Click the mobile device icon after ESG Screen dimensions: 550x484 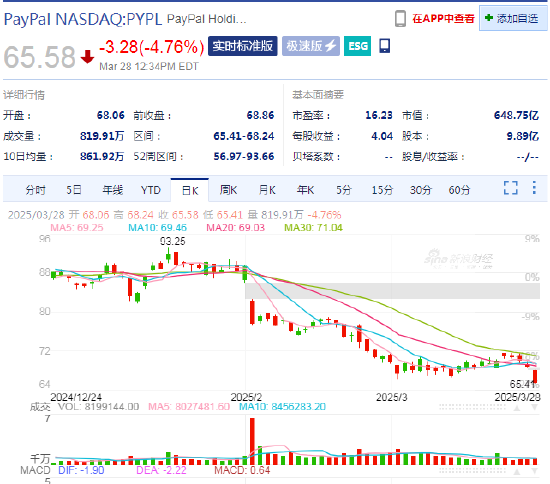[384, 46]
